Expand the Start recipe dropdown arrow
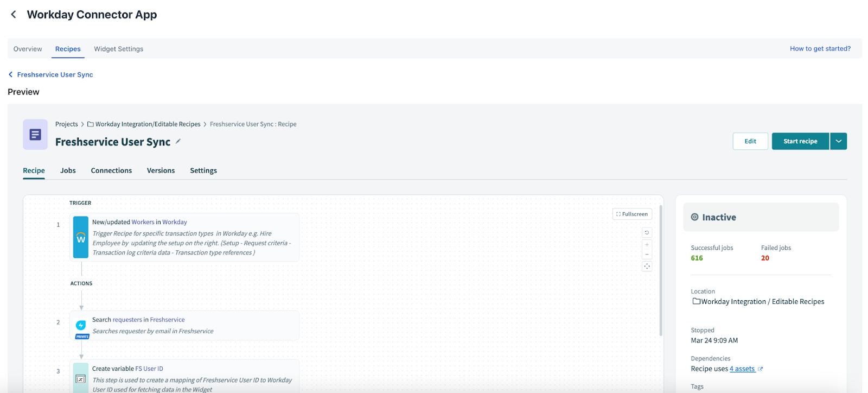The height and width of the screenshot is (393, 868). (x=838, y=141)
